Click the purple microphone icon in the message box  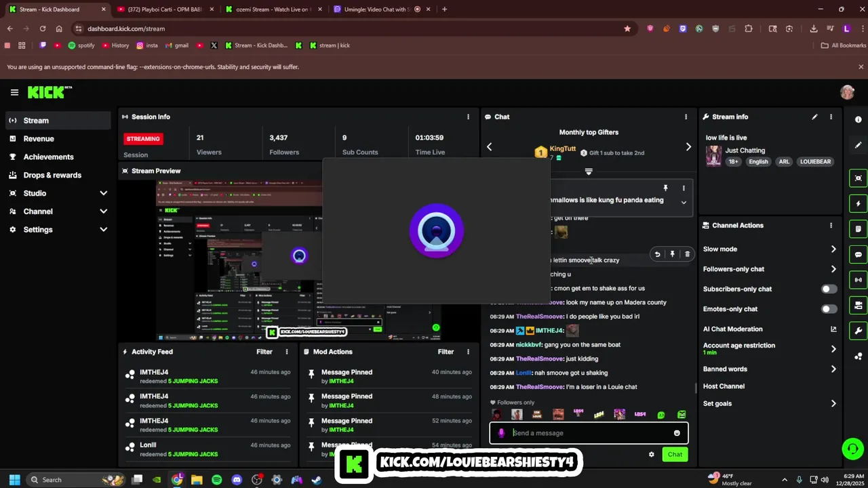coord(501,433)
